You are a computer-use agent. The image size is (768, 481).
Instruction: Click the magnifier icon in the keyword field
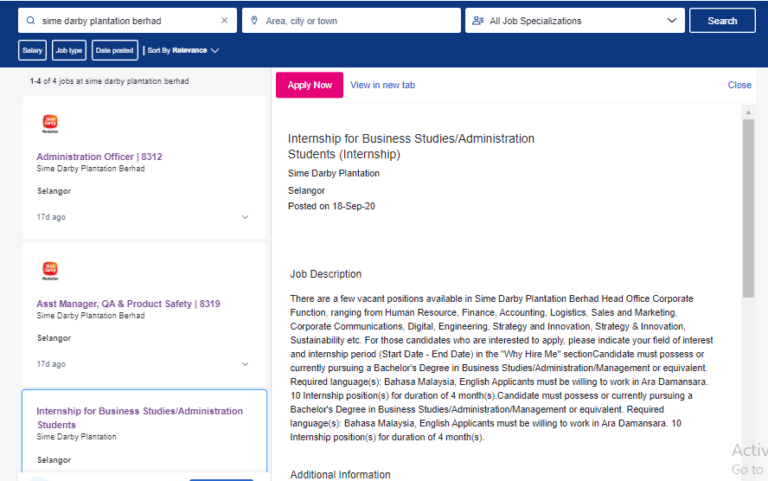coord(30,20)
